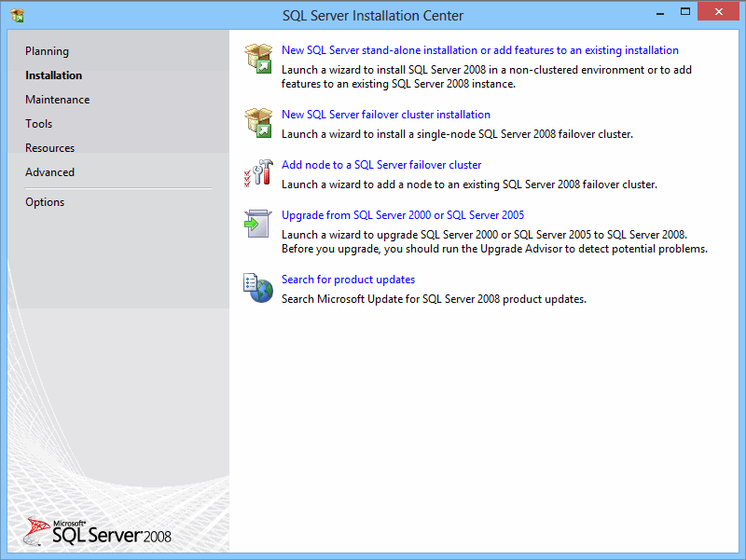Select the Installation section
This screenshot has width=746, height=560.
[x=53, y=75]
